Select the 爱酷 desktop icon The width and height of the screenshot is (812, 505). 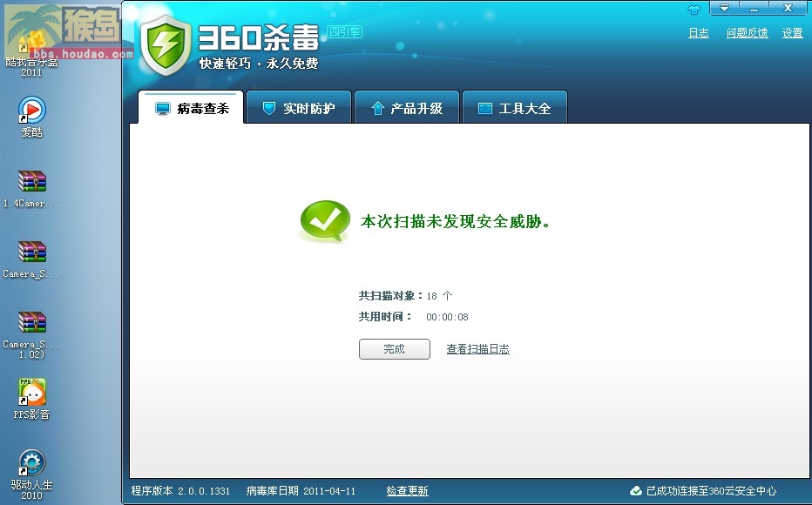pos(31,117)
